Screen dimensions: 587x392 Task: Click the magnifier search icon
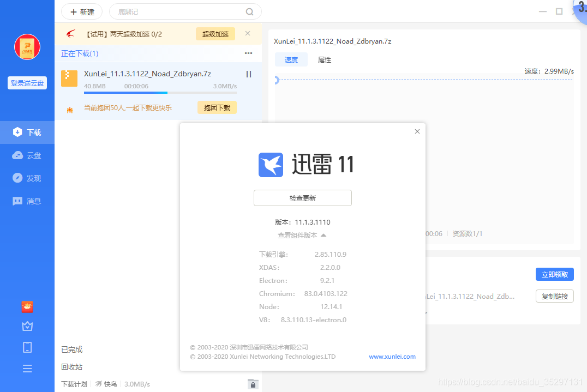pos(250,12)
